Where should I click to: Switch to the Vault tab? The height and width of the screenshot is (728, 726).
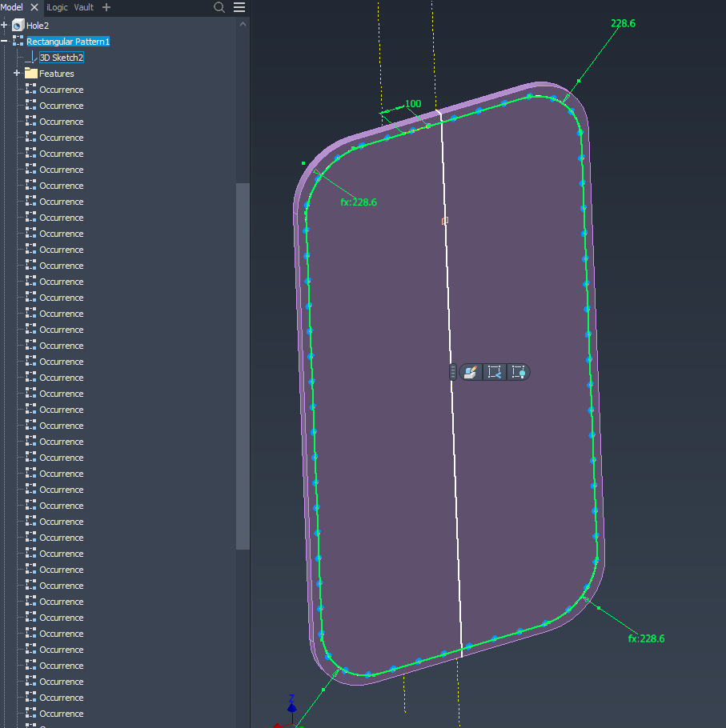tap(83, 7)
